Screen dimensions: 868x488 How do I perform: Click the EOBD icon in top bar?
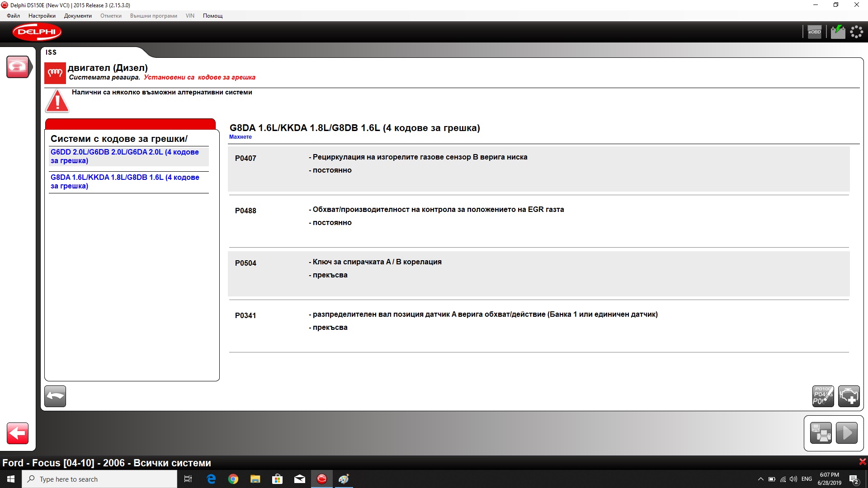click(814, 32)
